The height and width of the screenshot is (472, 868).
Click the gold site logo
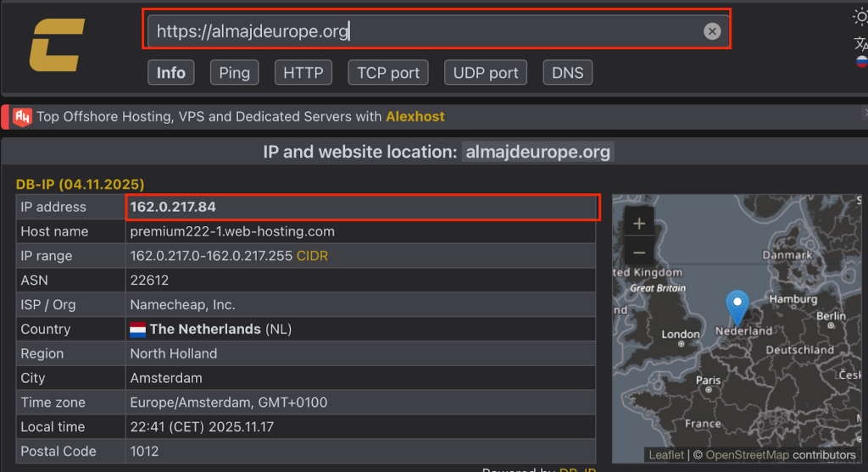57,46
